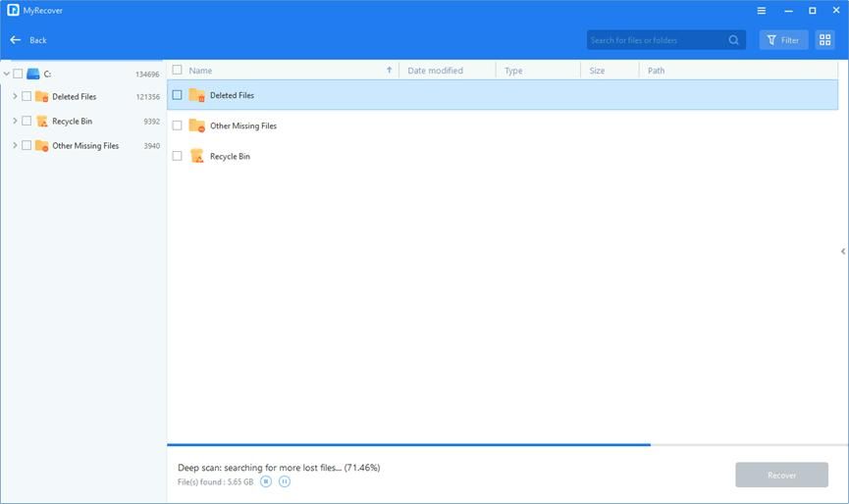Viewport: 849px width, 504px height.
Task: Check the Deleted Files checkbox in file list
Action: [x=178, y=95]
